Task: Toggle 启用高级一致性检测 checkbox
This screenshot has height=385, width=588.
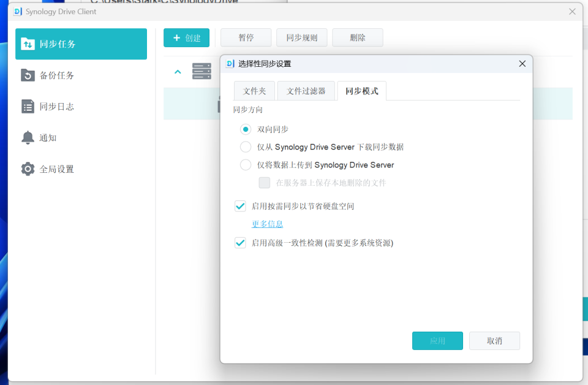Action: [x=240, y=243]
